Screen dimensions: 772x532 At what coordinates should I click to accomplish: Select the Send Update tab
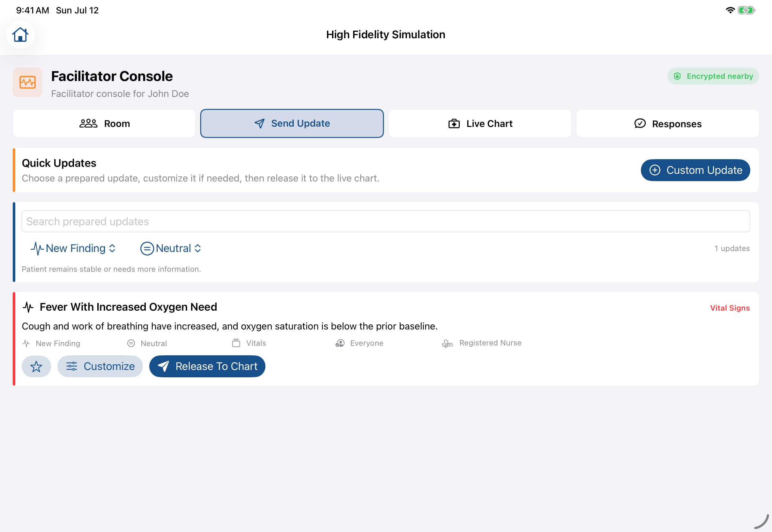292,124
